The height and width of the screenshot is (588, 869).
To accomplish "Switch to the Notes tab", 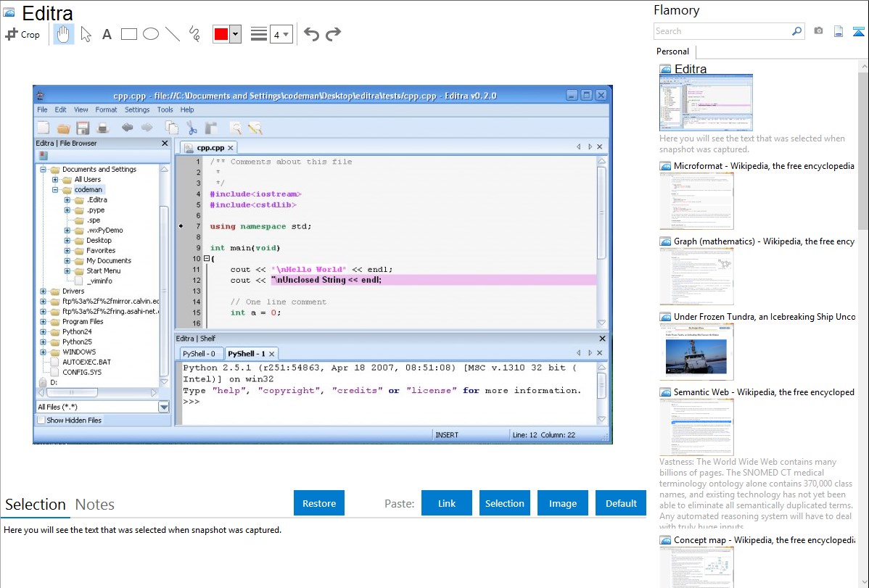I will click(95, 505).
